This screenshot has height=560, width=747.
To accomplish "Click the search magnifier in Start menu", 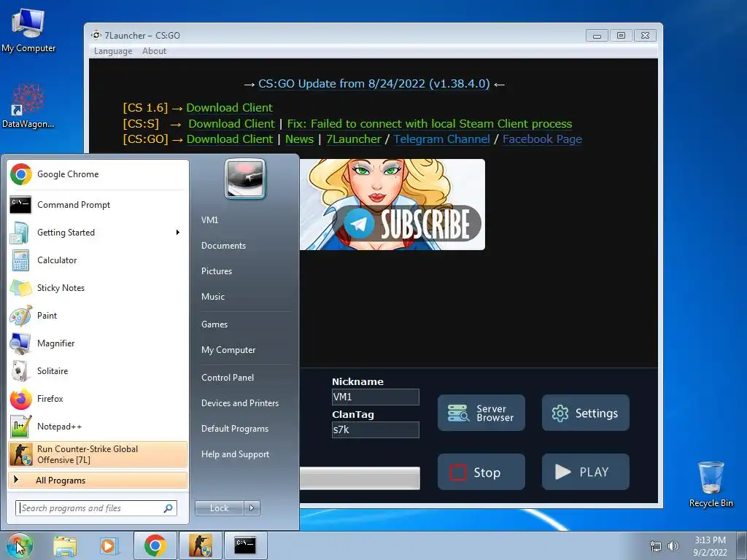I will point(169,508).
